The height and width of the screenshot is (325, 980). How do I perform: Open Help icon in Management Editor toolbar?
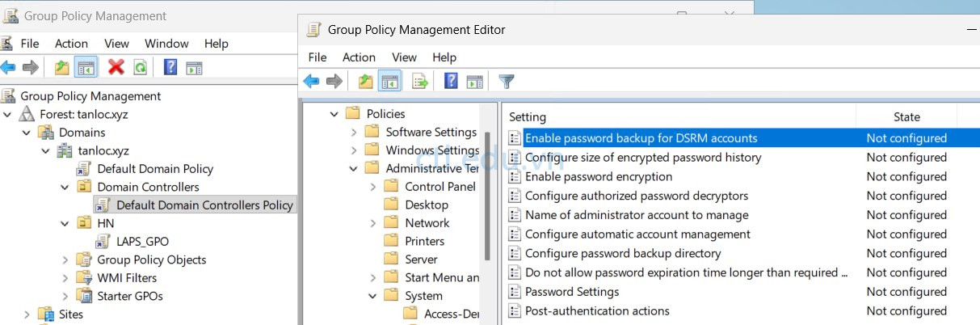click(451, 81)
